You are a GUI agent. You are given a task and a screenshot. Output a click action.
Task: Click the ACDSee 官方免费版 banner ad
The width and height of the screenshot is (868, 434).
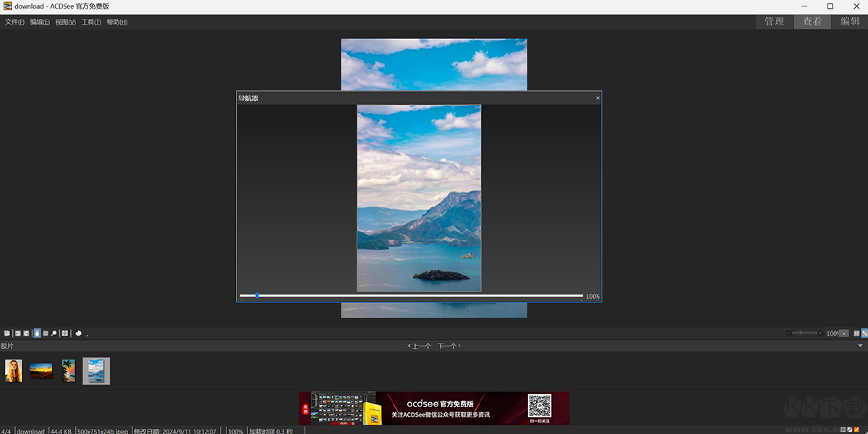(434, 409)
